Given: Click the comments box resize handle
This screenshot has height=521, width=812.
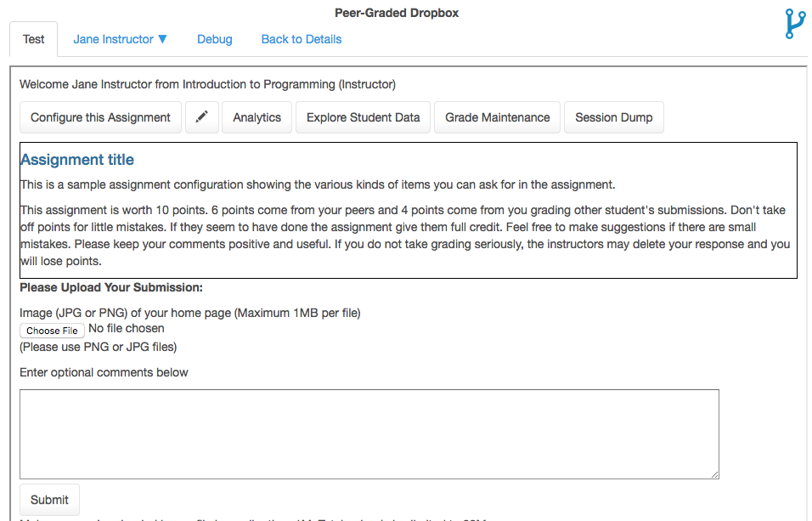Looking at the screenshot, I should [714, 473].
